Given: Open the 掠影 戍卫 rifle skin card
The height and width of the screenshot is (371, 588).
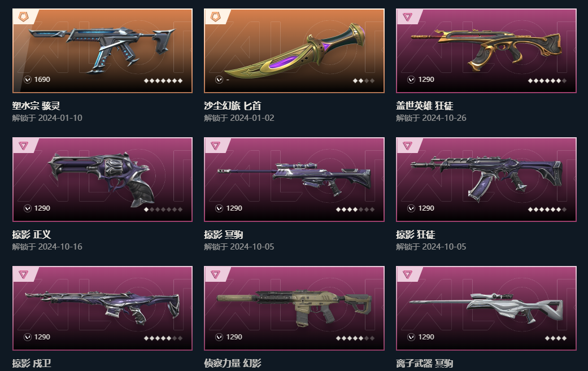Looking at the screenshot, I should click(102, 308).
